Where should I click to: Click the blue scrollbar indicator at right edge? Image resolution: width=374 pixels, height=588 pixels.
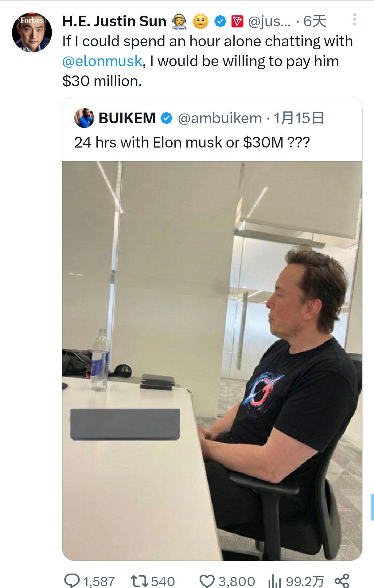372,507
